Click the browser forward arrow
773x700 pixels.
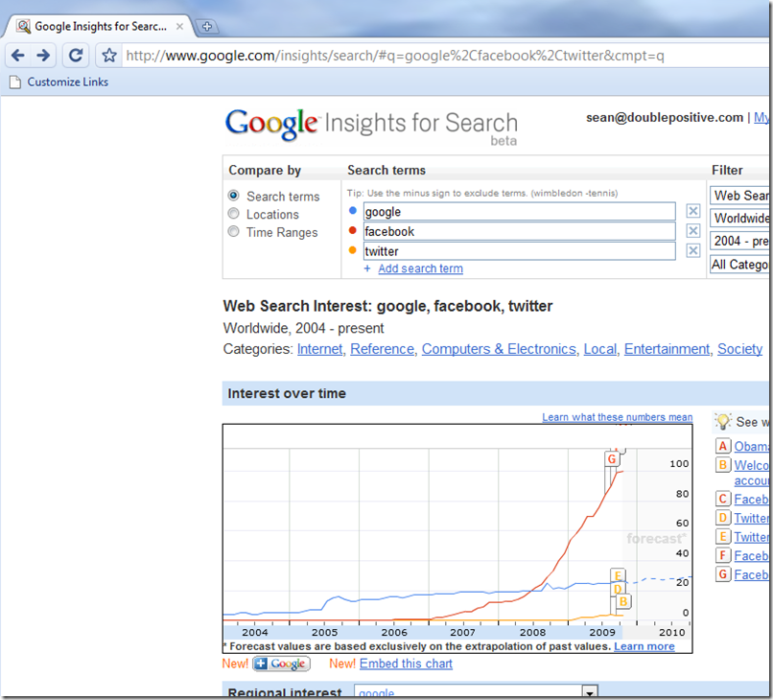[43, 56]
